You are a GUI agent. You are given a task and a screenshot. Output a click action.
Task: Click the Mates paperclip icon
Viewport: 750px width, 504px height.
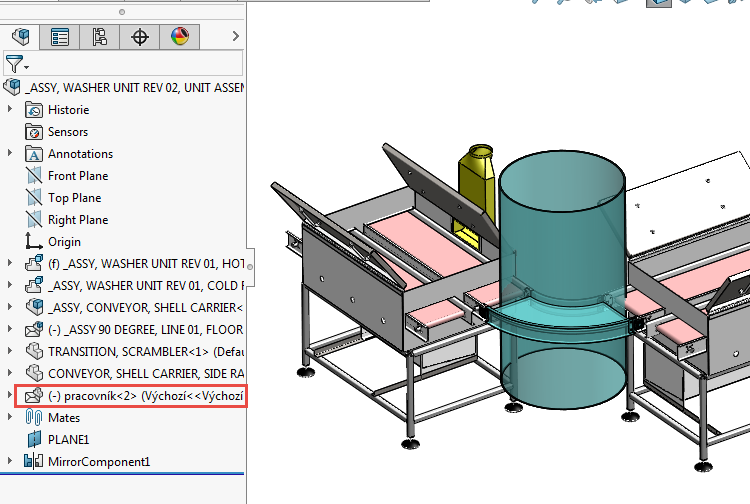[x=34, y=417]
